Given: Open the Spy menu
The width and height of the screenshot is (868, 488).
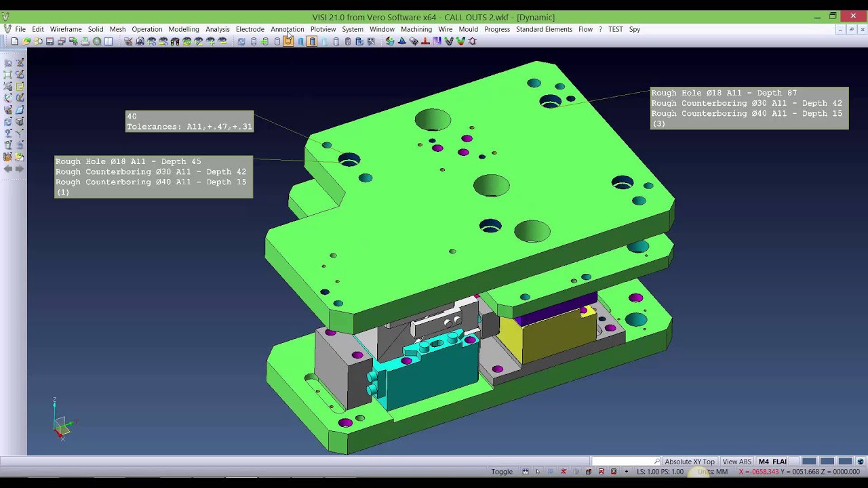Looking at the screenshot, I should [635, 29].
